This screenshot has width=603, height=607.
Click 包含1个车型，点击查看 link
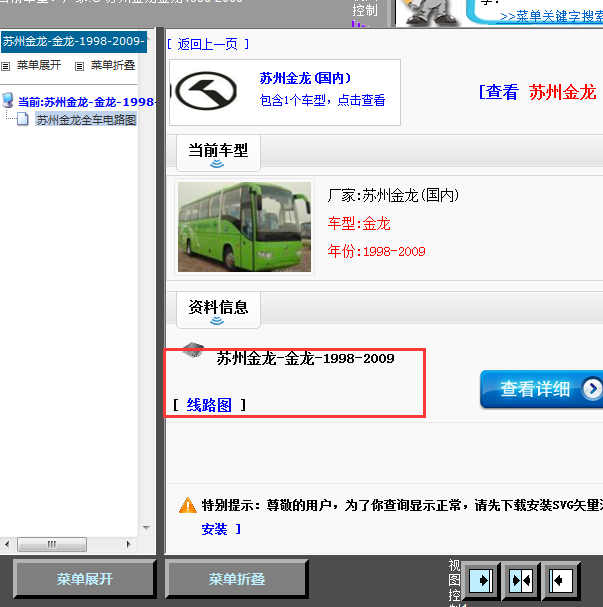click(x=322, y=100)
